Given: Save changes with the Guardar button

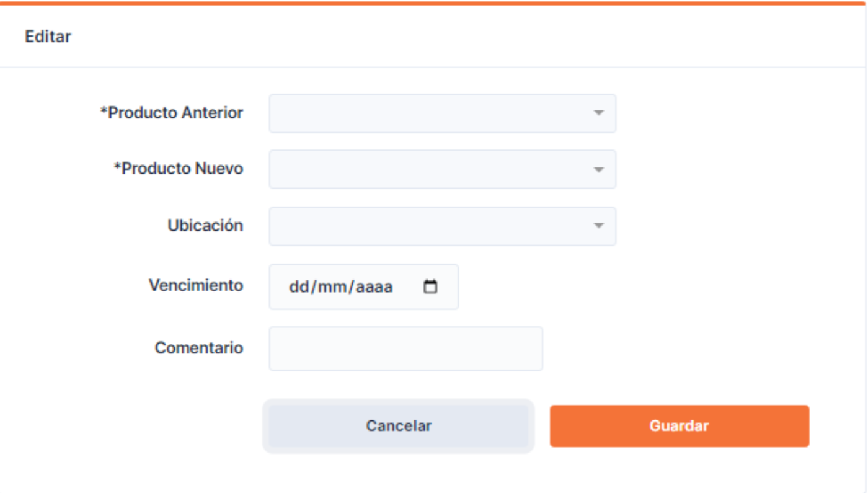Looking at the screenshot, I should (x=680, y=426).
